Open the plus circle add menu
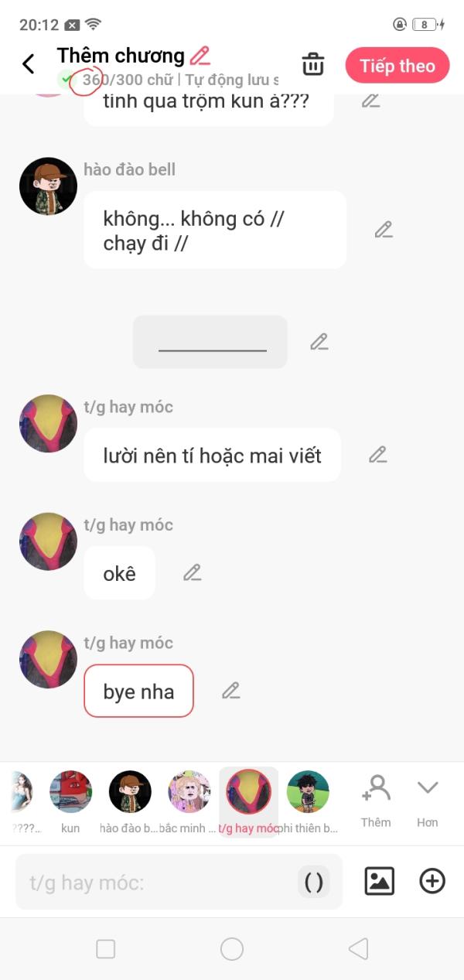 pos(432,881)
